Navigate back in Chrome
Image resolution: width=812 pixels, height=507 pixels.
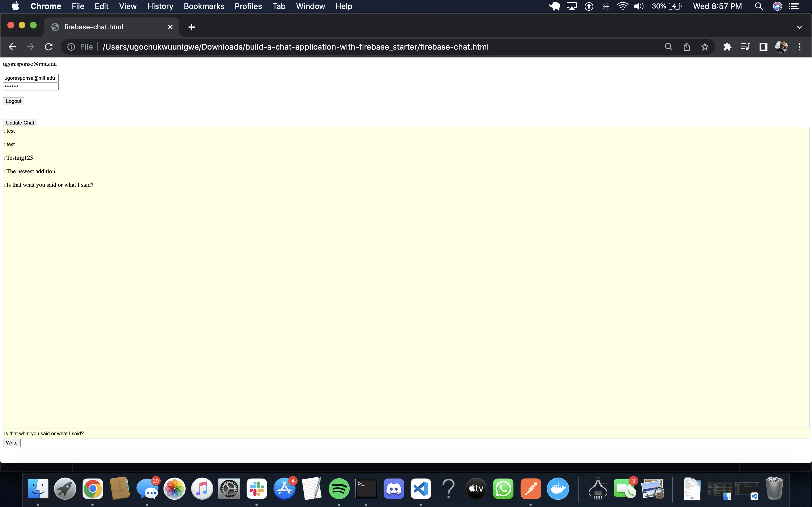(x=12, y=46)
